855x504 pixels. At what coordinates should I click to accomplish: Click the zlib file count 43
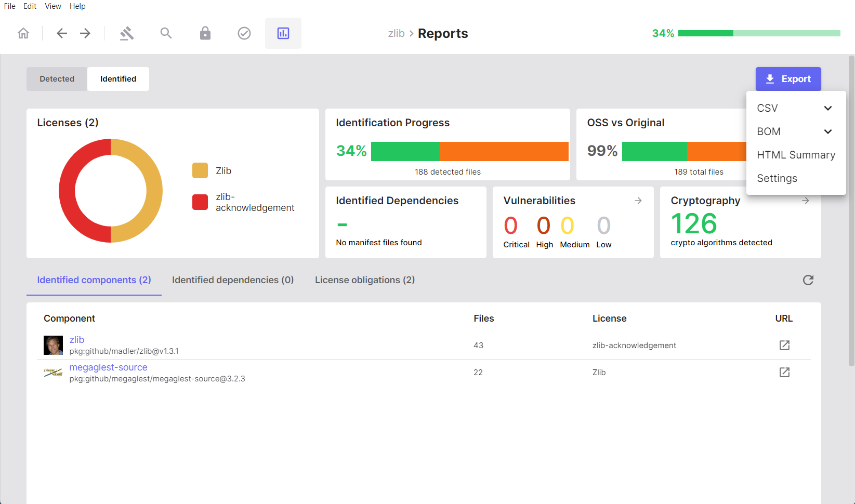(479, 346)
